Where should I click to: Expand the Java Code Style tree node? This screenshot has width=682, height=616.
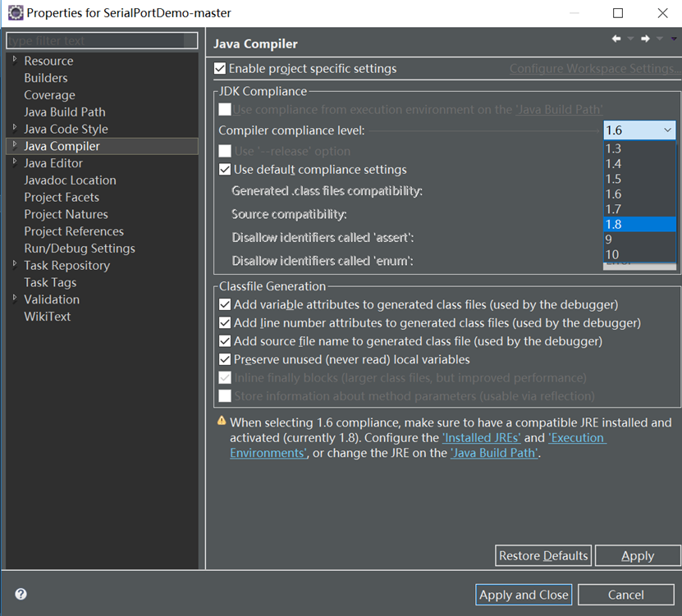tap(15, 128)
